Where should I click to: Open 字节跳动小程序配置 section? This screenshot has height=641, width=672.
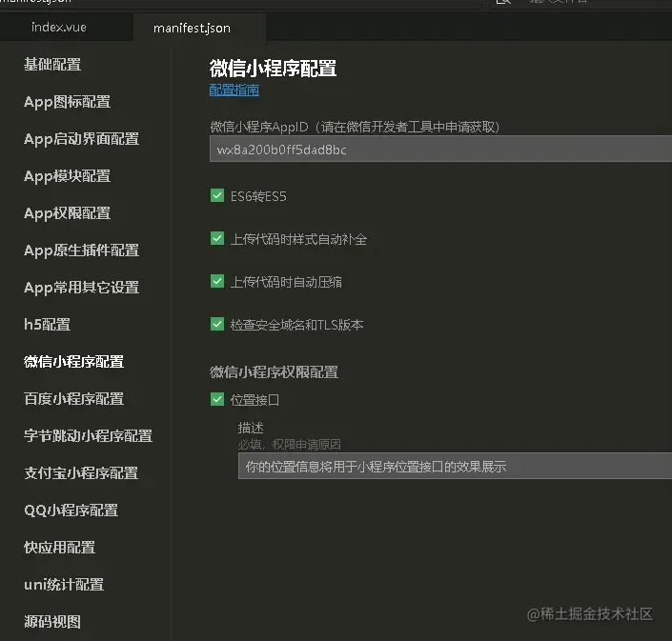88,436
